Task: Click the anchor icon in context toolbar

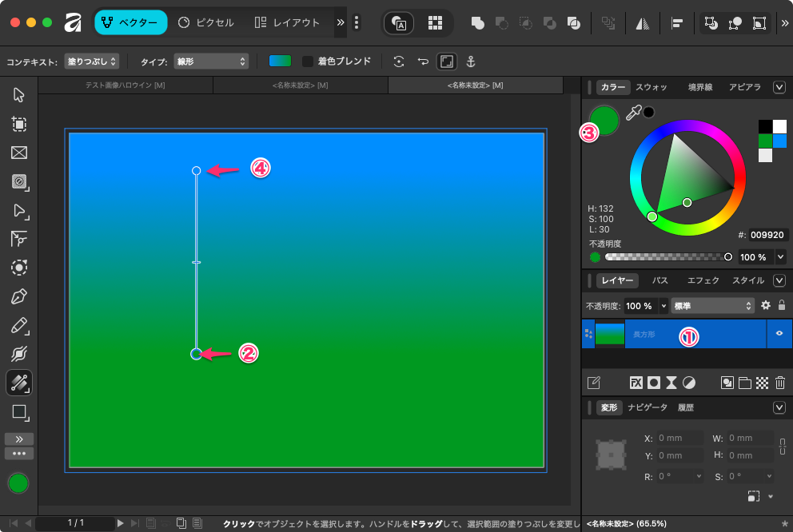Action: click(471, 62)
